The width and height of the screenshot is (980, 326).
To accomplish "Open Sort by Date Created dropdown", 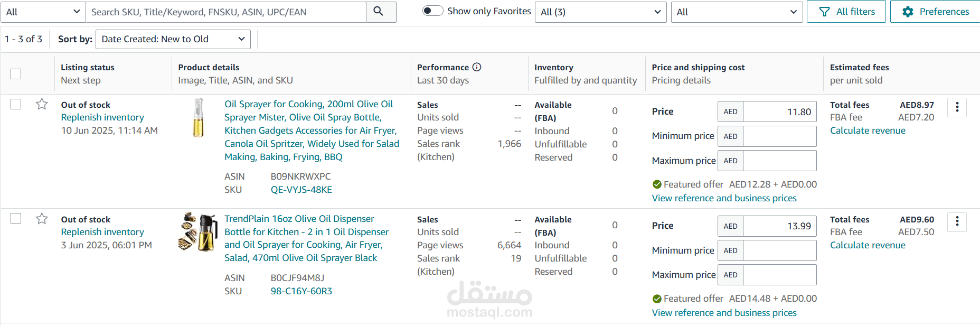I will [x=173, y=39].
